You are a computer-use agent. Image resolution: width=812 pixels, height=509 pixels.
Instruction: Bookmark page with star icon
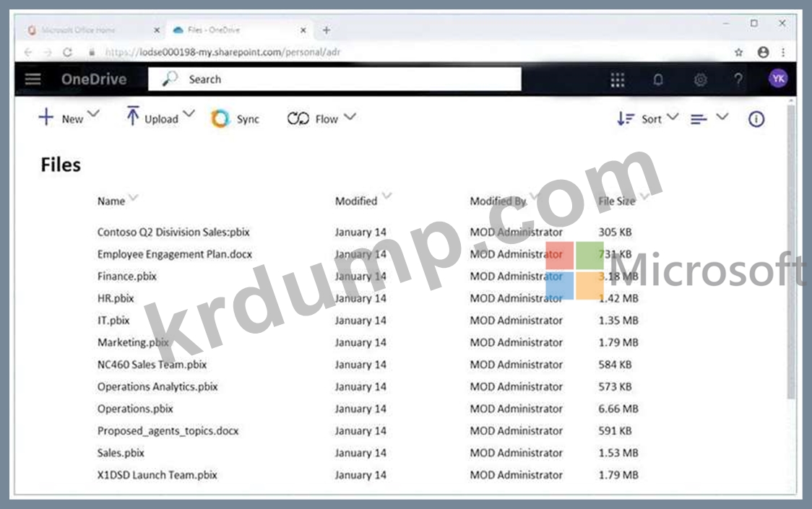pyautogui.click(x=738, y=52)
